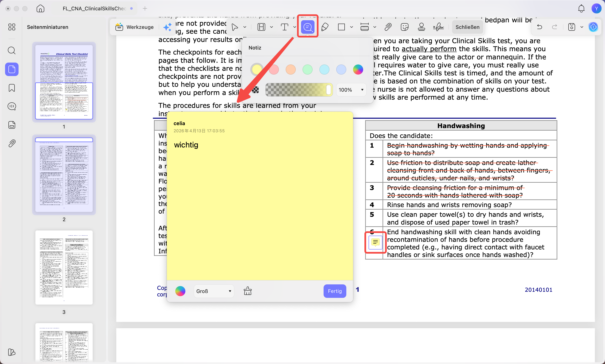Expand the text tool options

(294, 27)
